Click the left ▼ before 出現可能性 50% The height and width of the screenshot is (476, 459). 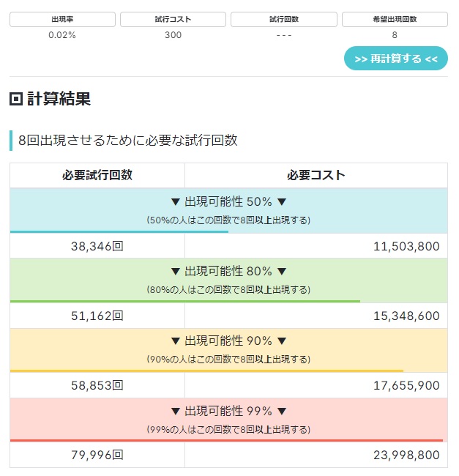pos(176,202)
